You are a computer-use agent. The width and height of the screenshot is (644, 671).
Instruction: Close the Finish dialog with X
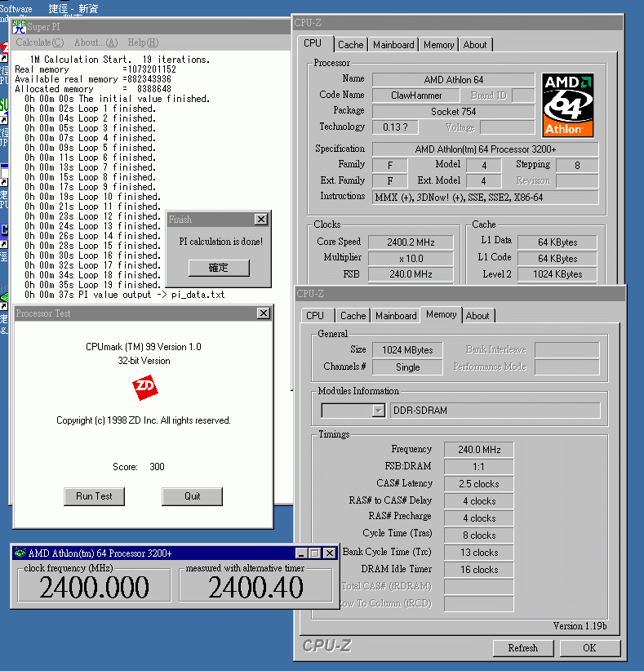tap(261, 220)
